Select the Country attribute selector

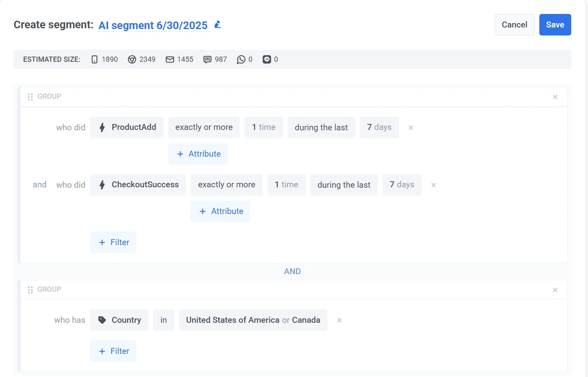click(119, 320)
